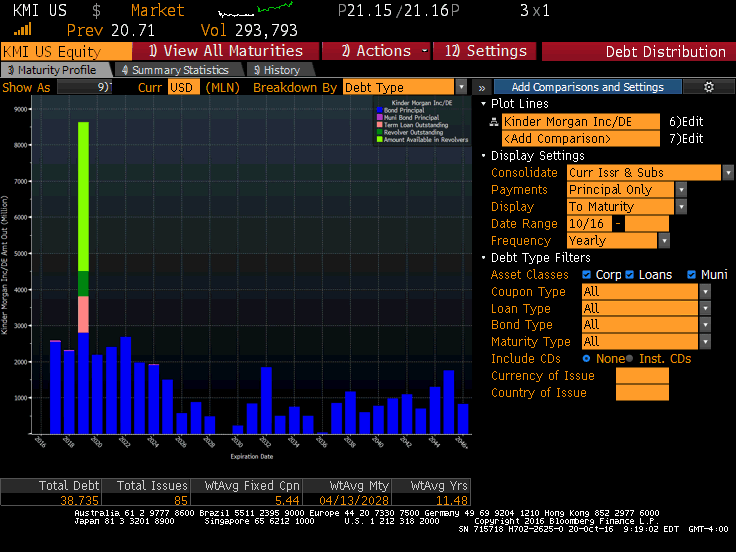Image resolution: width=736 pixels, height=552 pixels.
Task: Select the None option for Include CDs
Action: click(586, 359)
